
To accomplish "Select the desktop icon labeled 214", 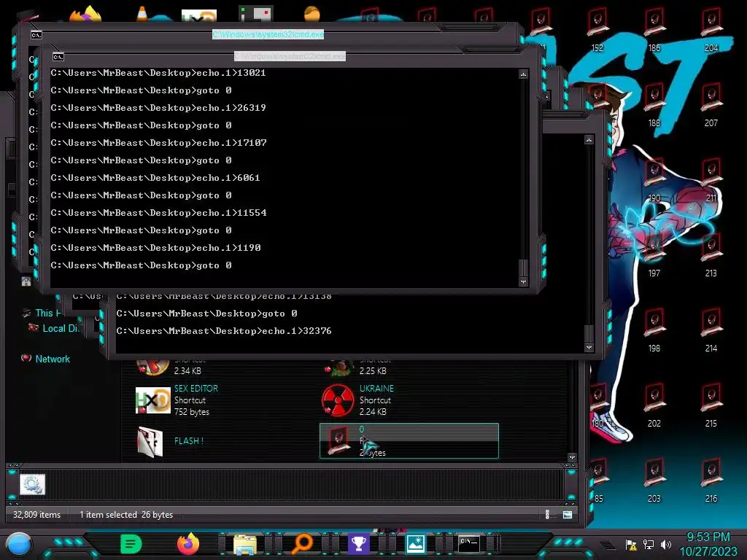I will [x=711, y=330].
